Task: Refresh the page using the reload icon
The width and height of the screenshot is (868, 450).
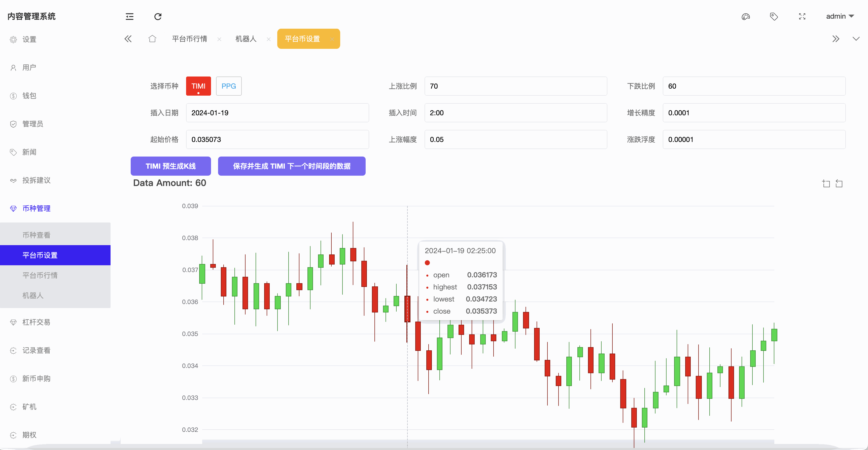Action: coord(157,16)
